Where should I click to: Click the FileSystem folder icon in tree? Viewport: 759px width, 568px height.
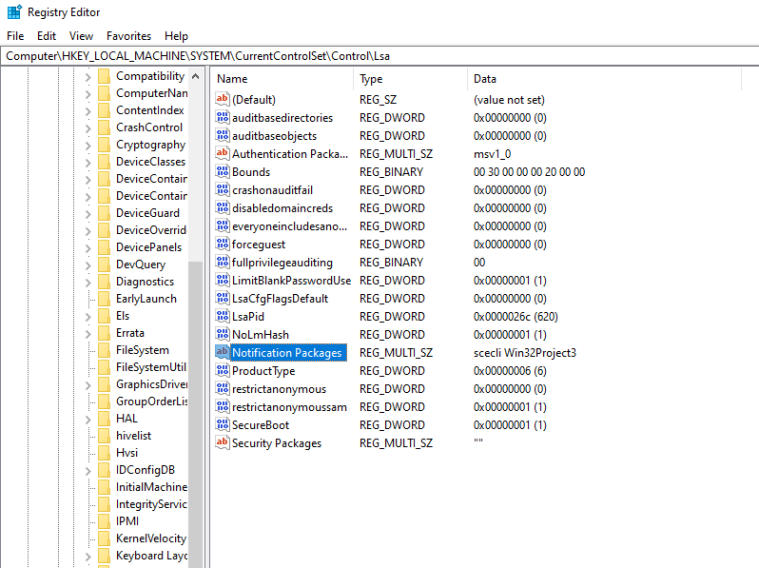[103, 350]
